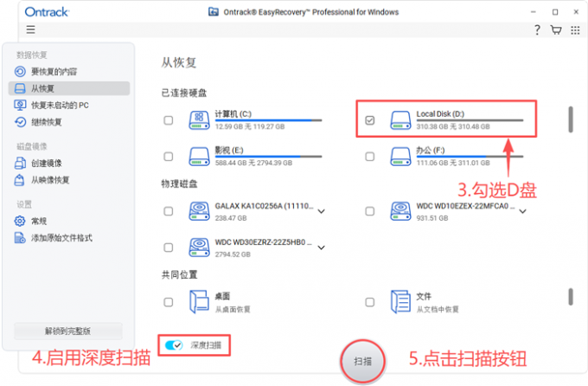Check the WDC WD10EZEX disk checkbox
The image size is (588, 386).
coord(370,211)
